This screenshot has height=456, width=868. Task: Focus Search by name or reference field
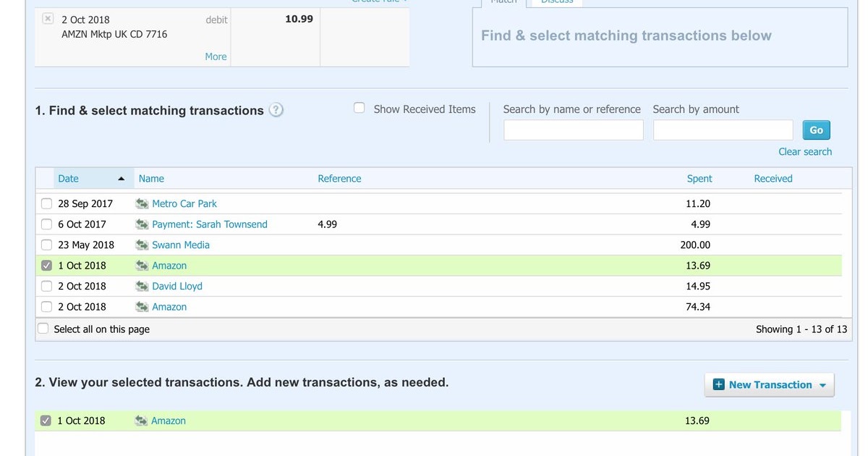pos(574,130)
